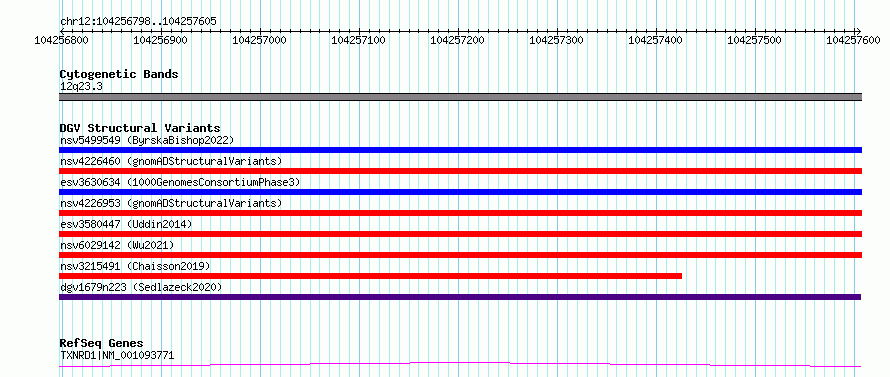This screenshot has width=890, height=377.
Task: Open variant esv3580447 (Uddin2014) label
Action: (126, 224)
